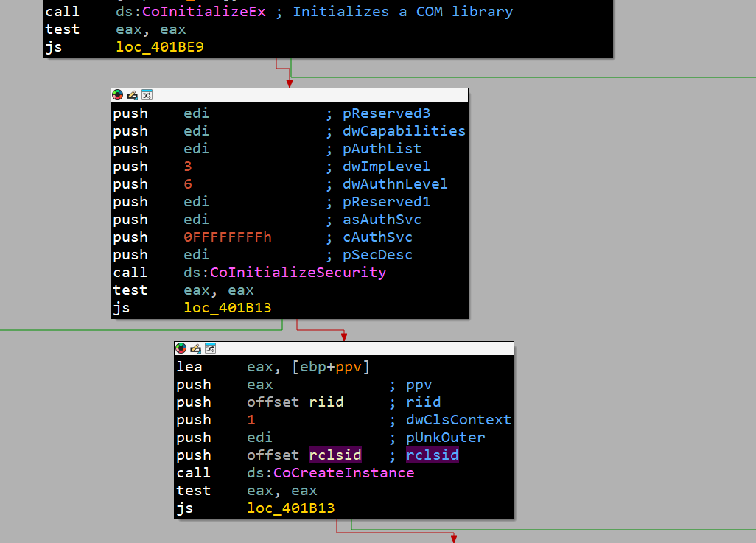Click the [ebp+ppv] operand
Viewport: 756px width, 543px height.
[331, 367]
